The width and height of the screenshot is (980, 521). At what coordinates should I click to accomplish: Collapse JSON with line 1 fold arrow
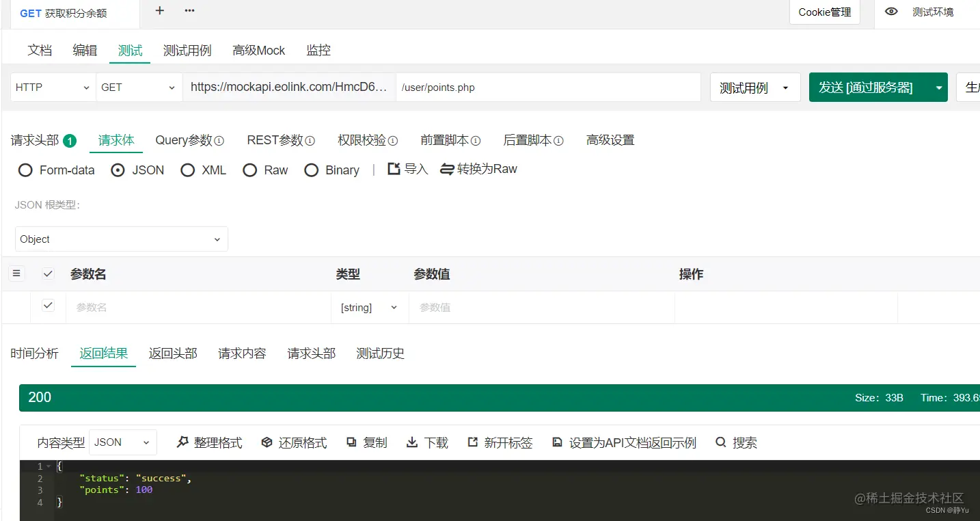[48, 466]
